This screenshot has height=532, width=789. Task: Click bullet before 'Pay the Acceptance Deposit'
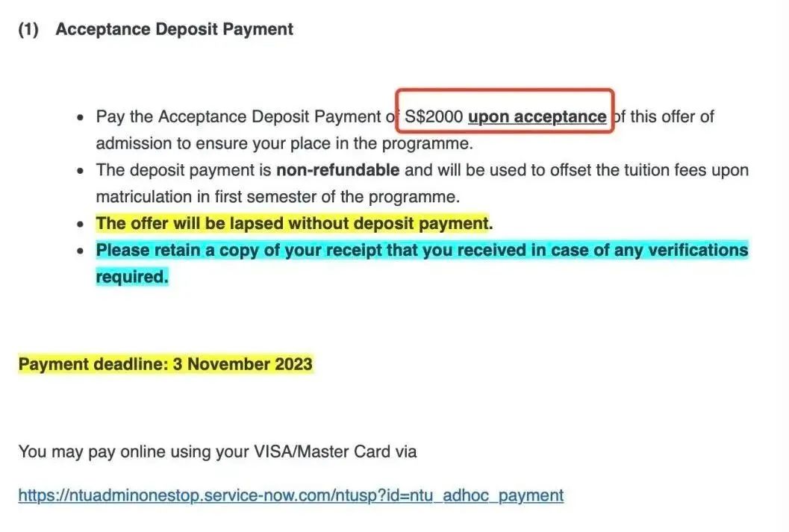(81, 118)
